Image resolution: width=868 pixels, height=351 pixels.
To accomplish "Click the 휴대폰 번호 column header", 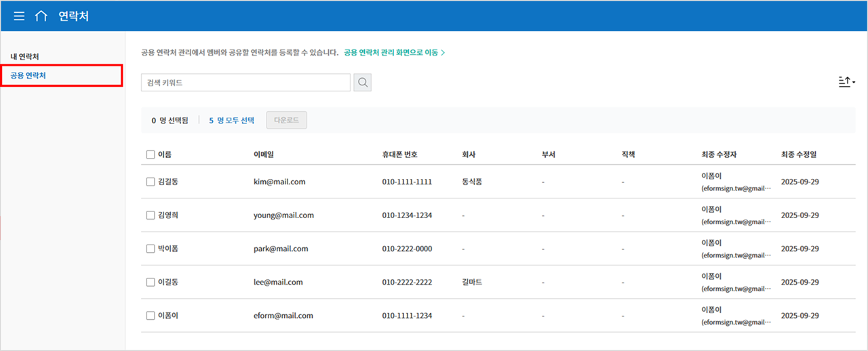I will pyautogui.click(x=400, y=154).
